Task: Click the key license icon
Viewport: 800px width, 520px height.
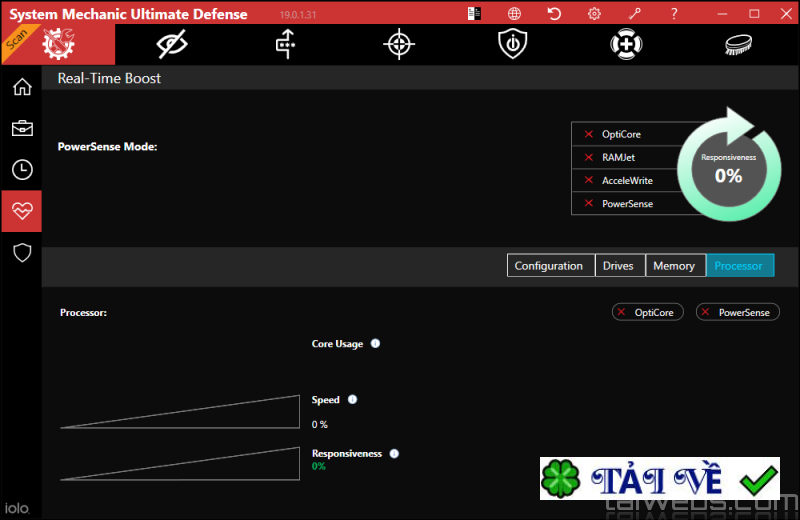Action: (x=634, y=13)
